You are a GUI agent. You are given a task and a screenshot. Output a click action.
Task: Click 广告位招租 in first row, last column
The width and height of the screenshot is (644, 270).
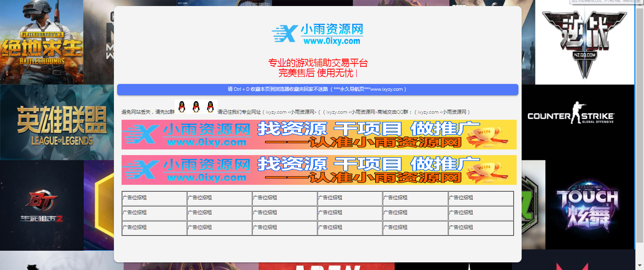click(x=461, y=198)
